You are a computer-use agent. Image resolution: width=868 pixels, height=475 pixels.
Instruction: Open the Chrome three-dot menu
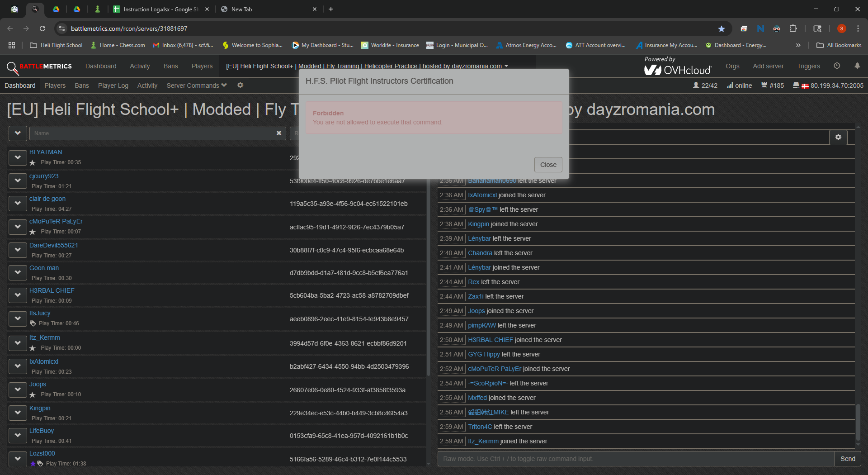pos(858,28)
